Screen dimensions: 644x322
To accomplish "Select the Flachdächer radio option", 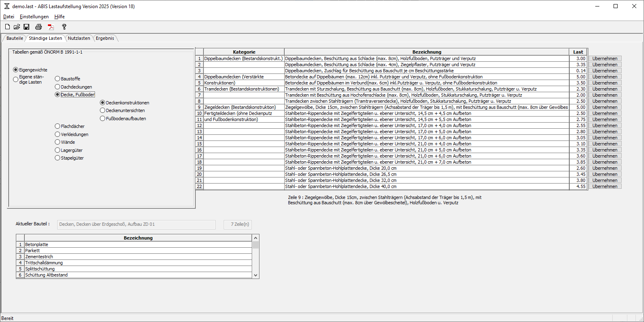I will 58,126.
